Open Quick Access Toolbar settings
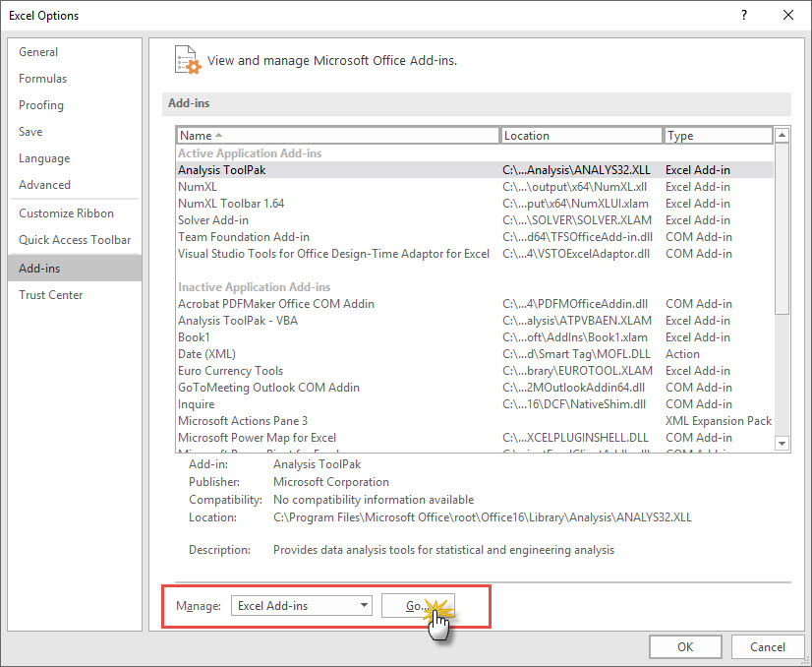812x667 pixels. (75, 240)
